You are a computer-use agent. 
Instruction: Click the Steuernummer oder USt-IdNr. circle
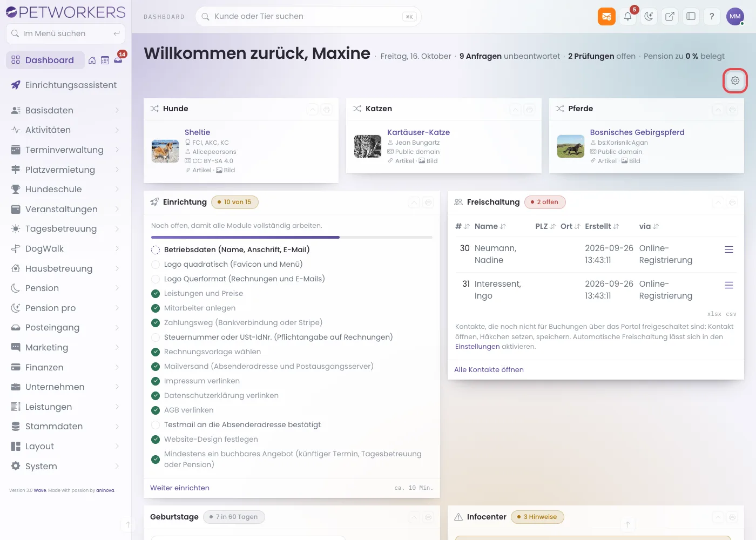tap(156, 337)
